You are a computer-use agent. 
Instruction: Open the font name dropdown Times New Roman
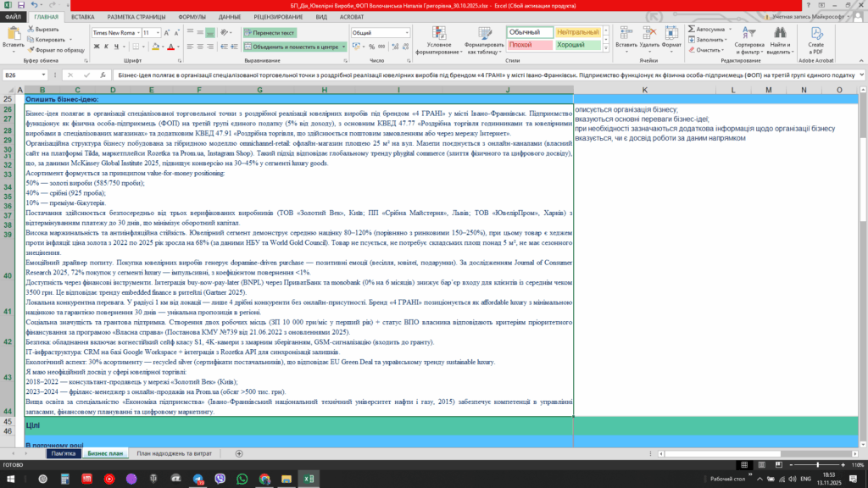(x=114, y=33)
